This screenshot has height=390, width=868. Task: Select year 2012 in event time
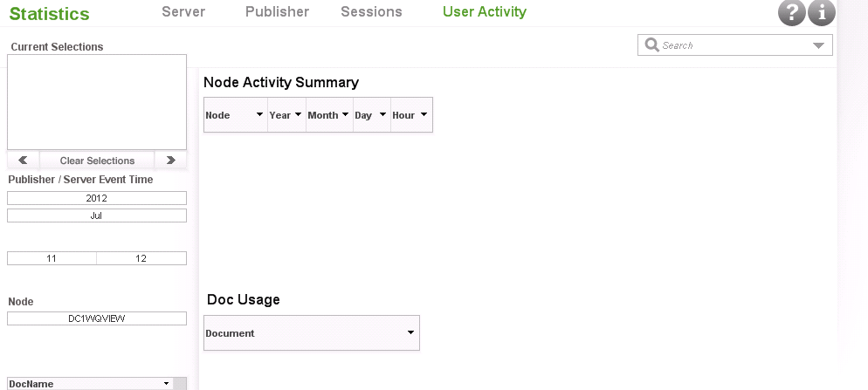point(97,198)
